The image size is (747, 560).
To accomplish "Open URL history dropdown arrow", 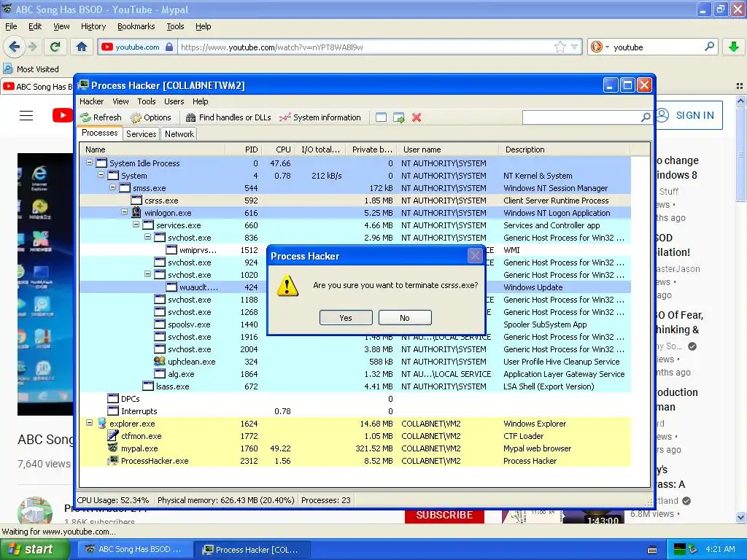I will 575,47.
